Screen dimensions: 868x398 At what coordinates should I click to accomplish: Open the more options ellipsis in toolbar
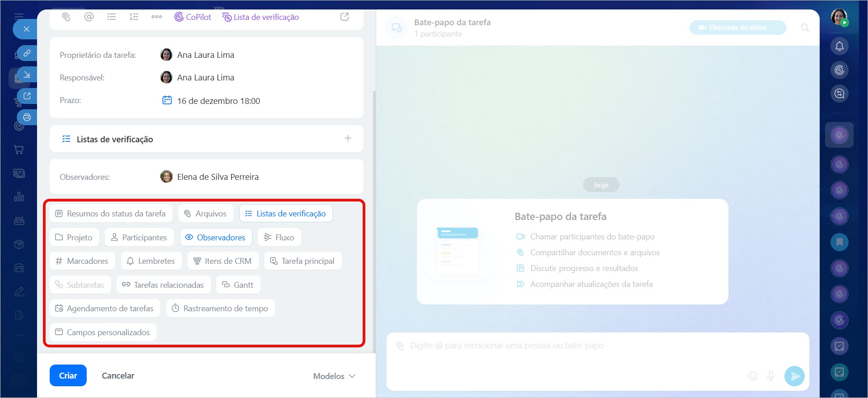157,17
